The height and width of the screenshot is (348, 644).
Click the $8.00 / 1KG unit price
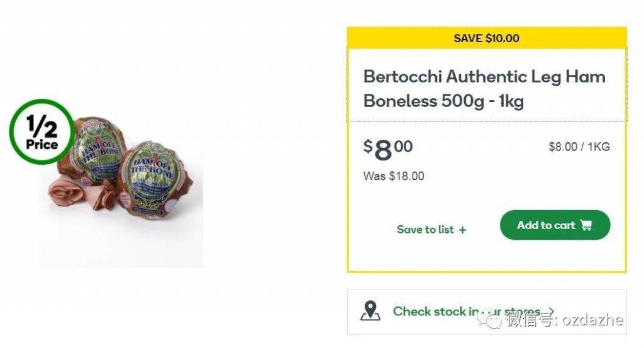pos(579,147)
